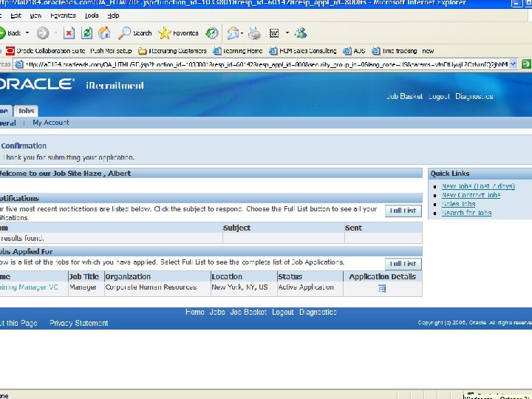Click the Mail envelope icon

point(233,33)
